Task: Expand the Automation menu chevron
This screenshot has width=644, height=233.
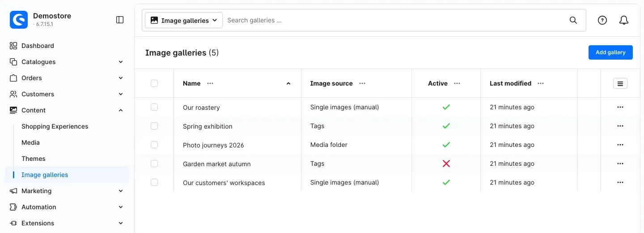Action: 121,207
